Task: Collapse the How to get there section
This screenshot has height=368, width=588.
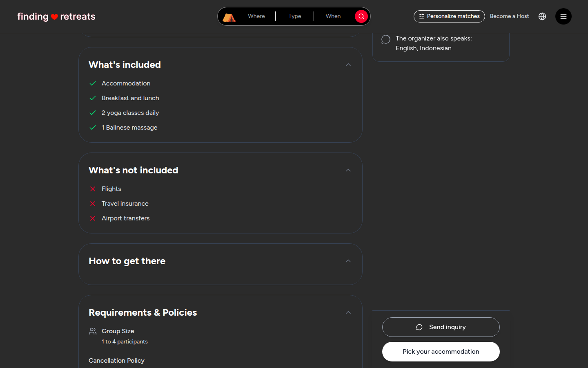Action: [x=348, y=261]
